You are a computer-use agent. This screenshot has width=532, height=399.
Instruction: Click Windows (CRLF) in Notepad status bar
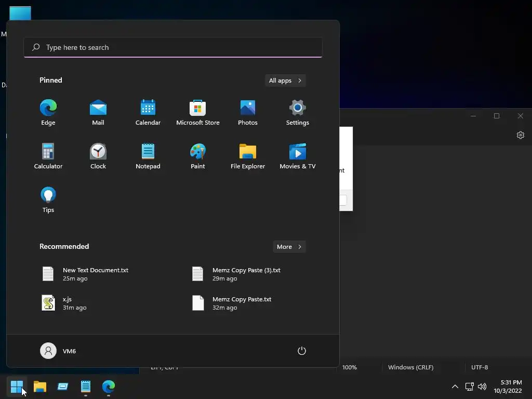410,367
